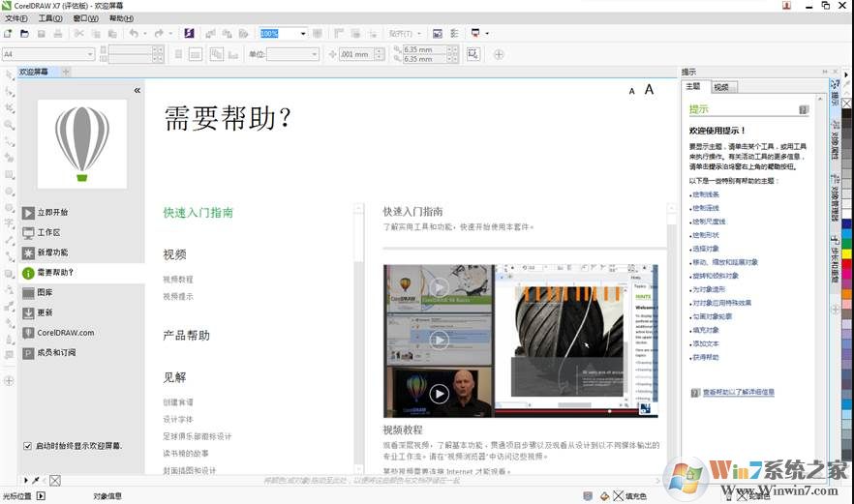Viewport: 854px width, 504px height.
Task: Launch the Corel application launcher icon
Action: click(x=189, y=34)
